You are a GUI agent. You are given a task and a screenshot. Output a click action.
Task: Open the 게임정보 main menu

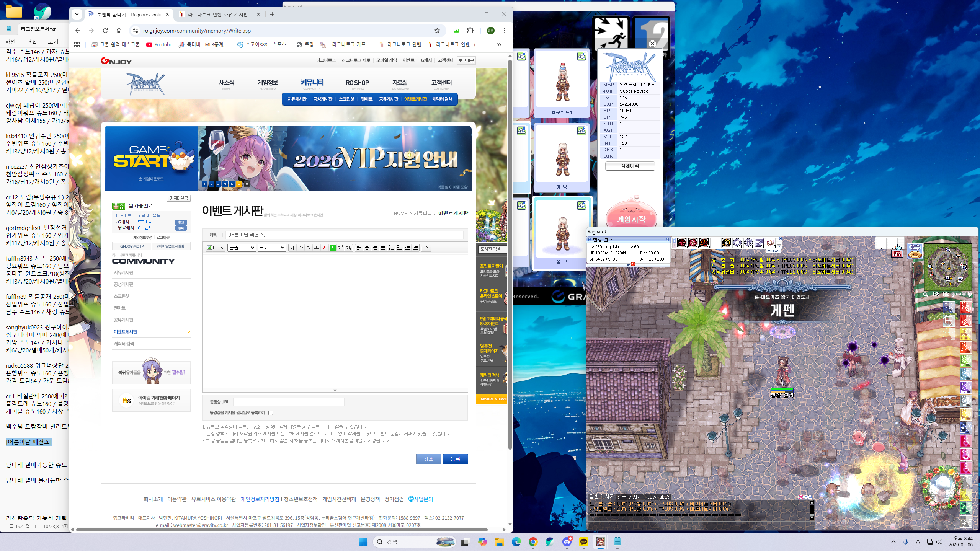tap(268, 83)
